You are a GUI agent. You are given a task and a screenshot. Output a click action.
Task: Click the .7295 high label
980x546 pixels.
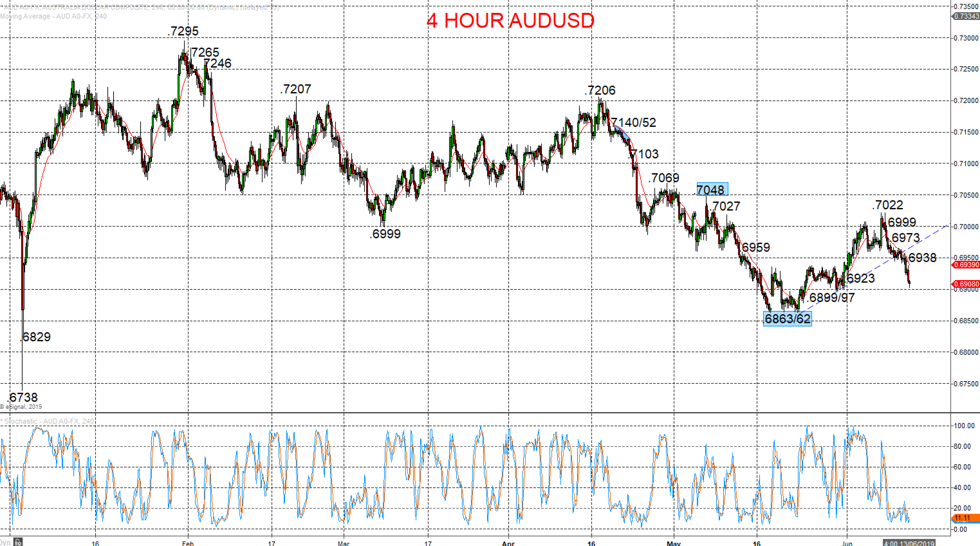183,31
